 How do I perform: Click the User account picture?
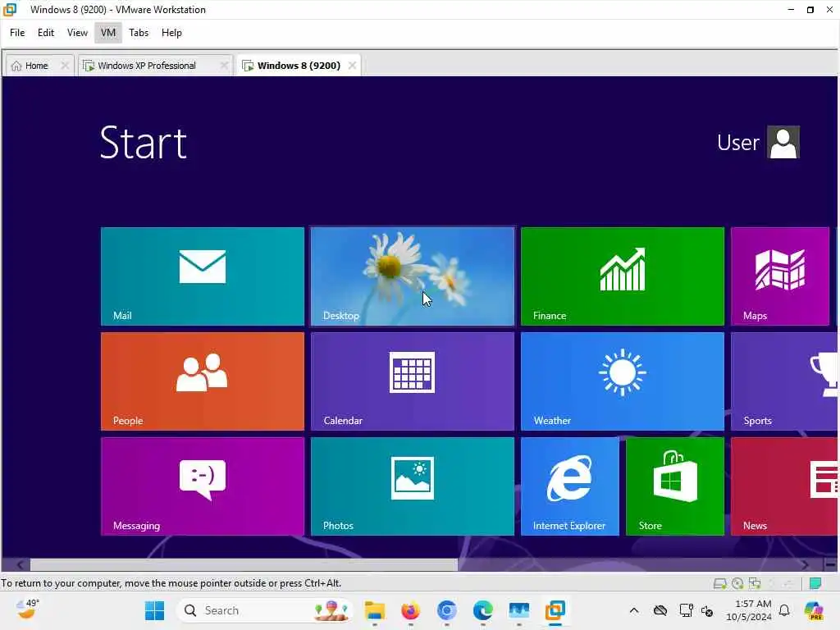[783, 143]
